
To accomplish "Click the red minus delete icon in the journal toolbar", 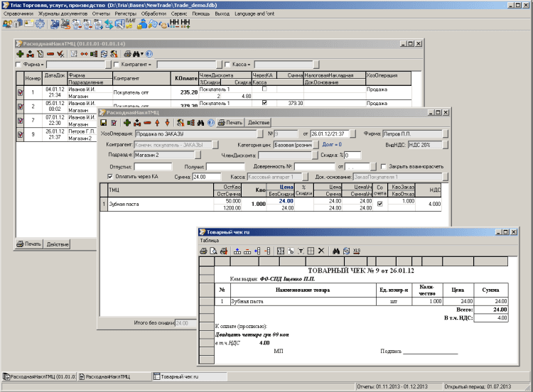I will (50, 54).
